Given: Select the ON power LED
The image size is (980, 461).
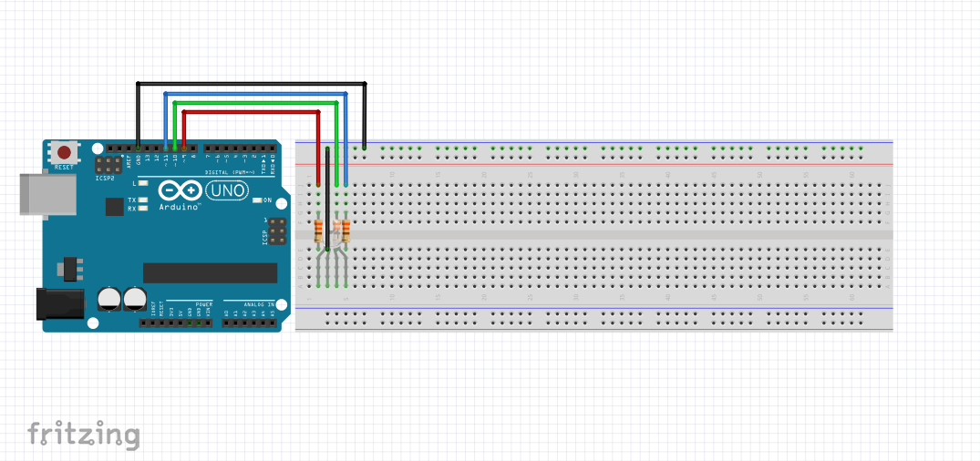Looking at the screenshot, I should tap(257, 200).
